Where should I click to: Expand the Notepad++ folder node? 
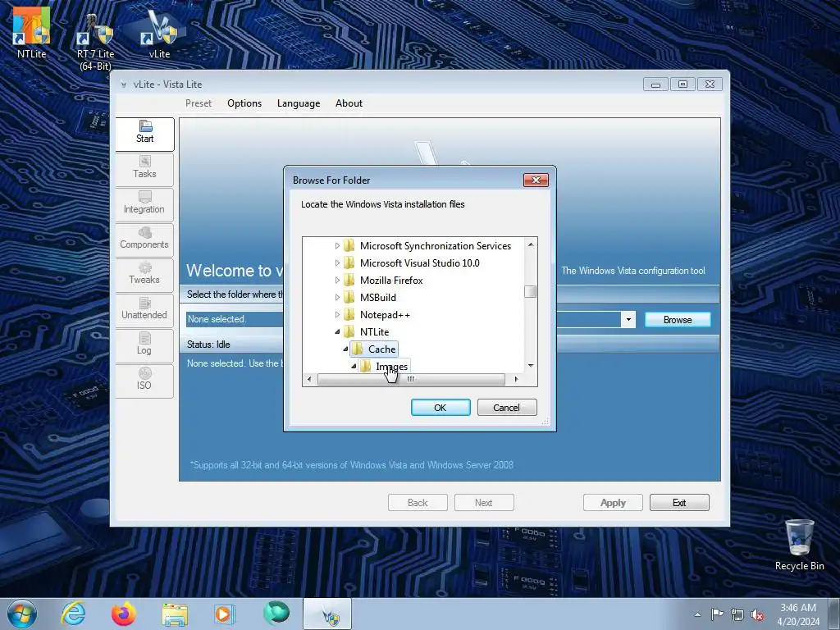pyautogui.click(x=337, y=314)
